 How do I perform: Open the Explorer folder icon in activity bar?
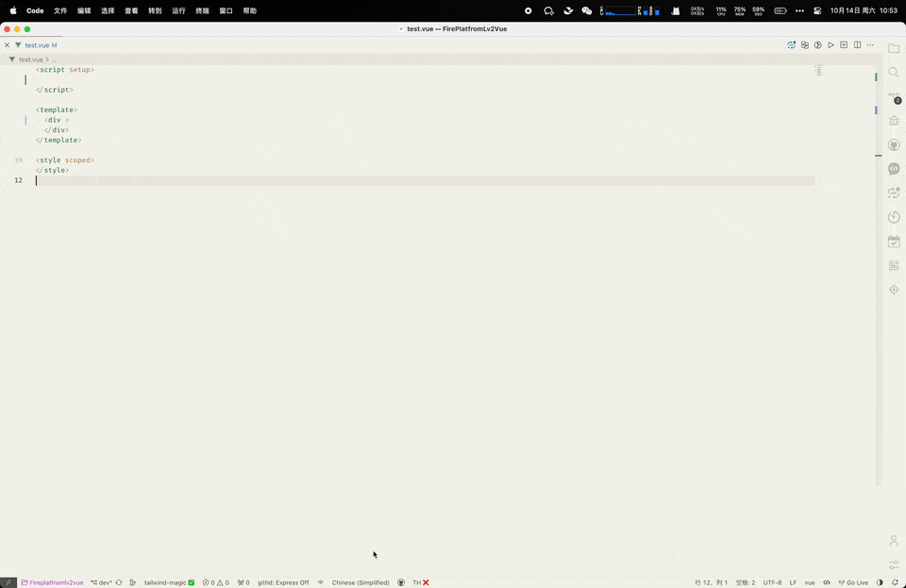[x=894, y=48]
